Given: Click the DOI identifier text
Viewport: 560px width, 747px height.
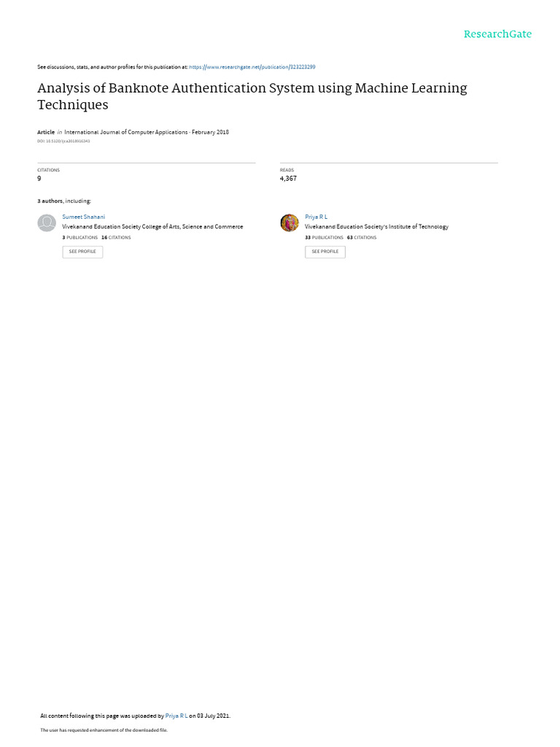Looking at the screenshot, I should pyautogui.click(x=63, y=141).
